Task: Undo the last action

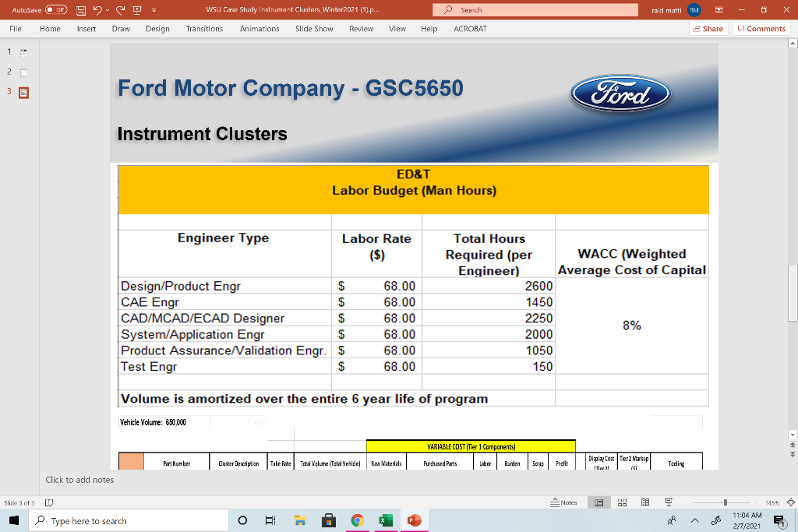Action: pyautogui.click(x=97, y=9)
